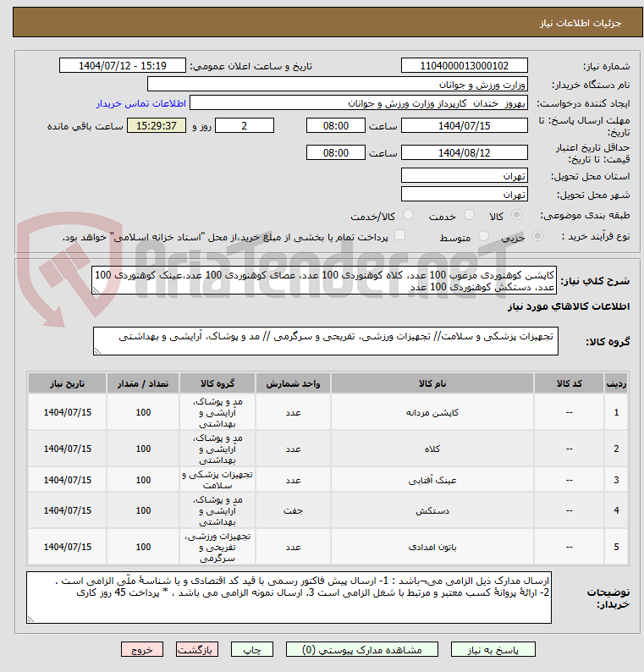Click the announcement date field 1404/07/12 - 15:19
644x672 pixels.
coord(123,65)
